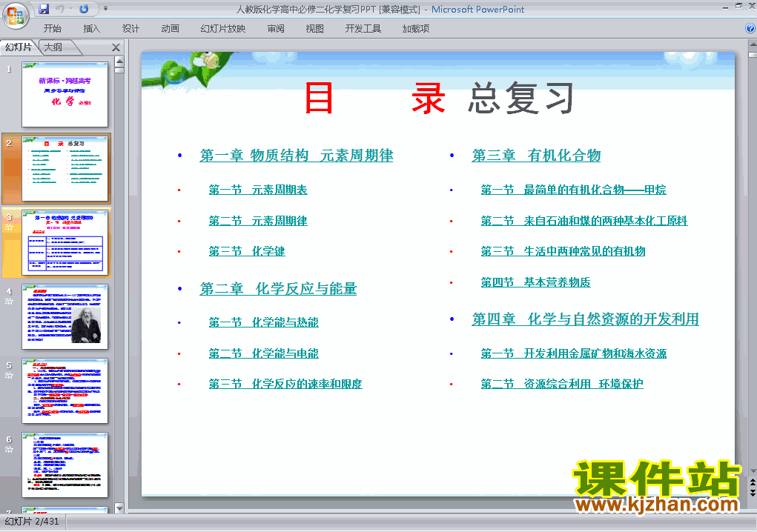Open link 第三节 化学反应的速率和限度

[x=285, y=384]
